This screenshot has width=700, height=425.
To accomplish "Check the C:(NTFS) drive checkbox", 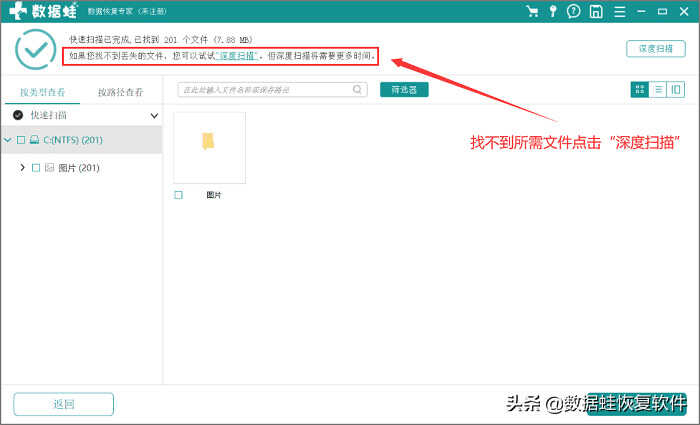I will 21,140.
